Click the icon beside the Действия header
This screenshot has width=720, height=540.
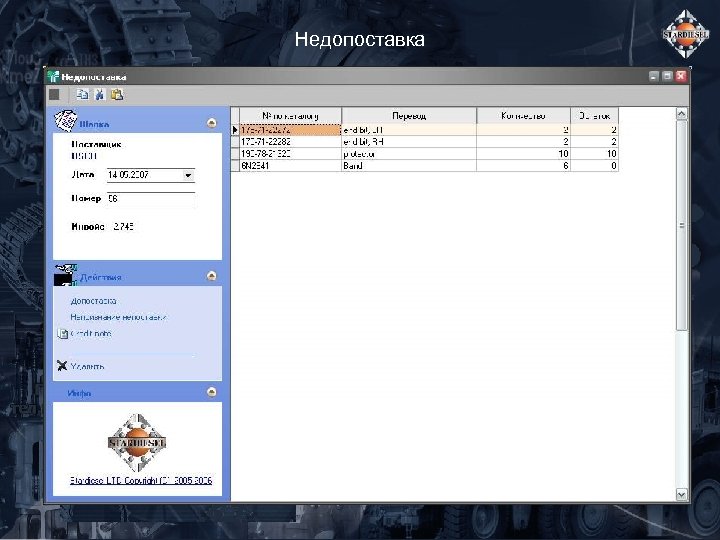(66, 275)
